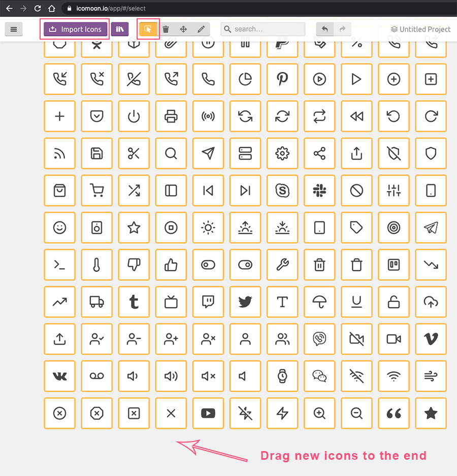Click the Undo arrow
Viewport: 457px width, 476px height.
324,29
